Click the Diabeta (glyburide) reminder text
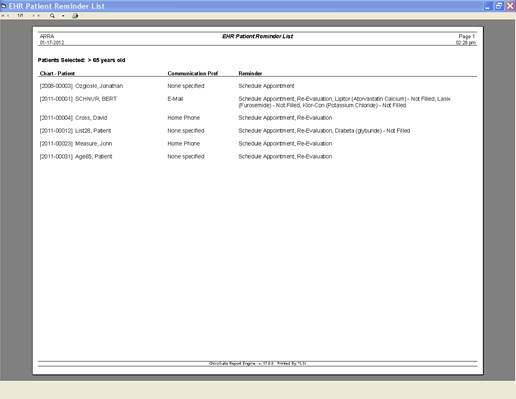Screen dimensions: 516x399 click(372, 131)
